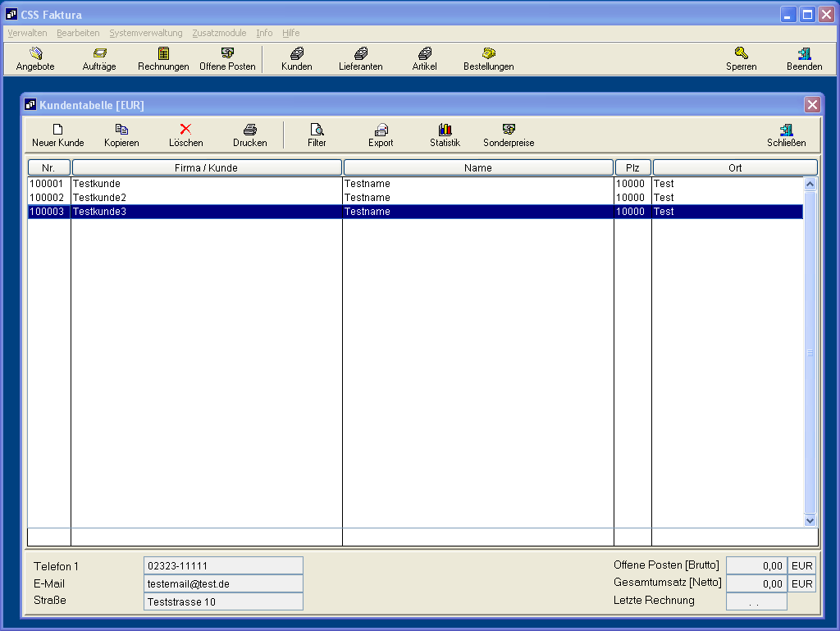
Task: Close the Kundentabelle with Schließen button
Action: pyautogui.click(x=786, y=135)
